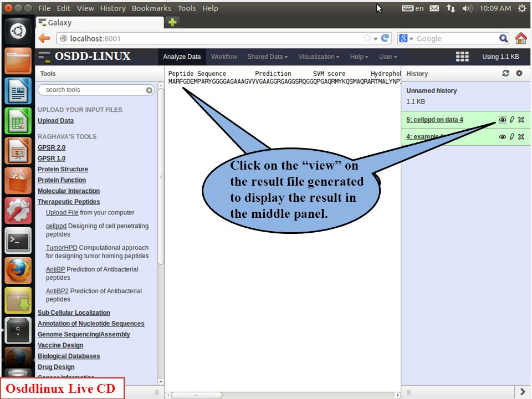Viewport: 532px width, 399px height.
Task: Expand dataset 5: cellppd on data 4
Action: click(434, 120)
